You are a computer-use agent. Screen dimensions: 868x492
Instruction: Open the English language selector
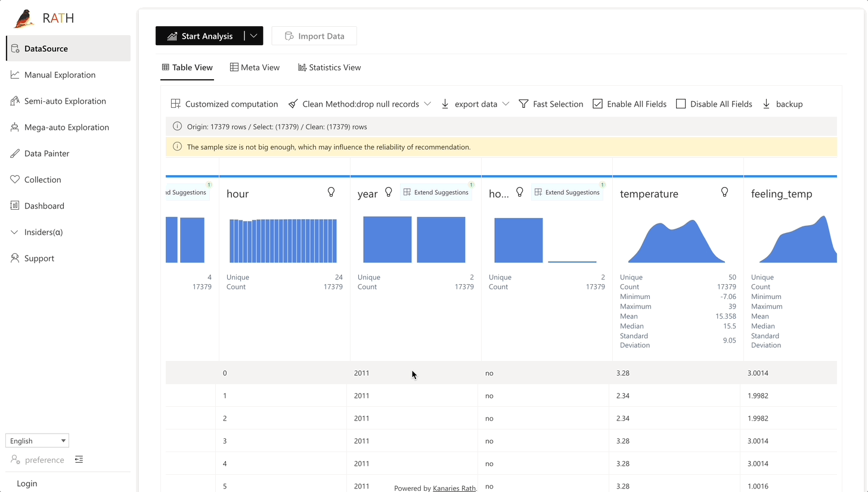tap(37, 441)
